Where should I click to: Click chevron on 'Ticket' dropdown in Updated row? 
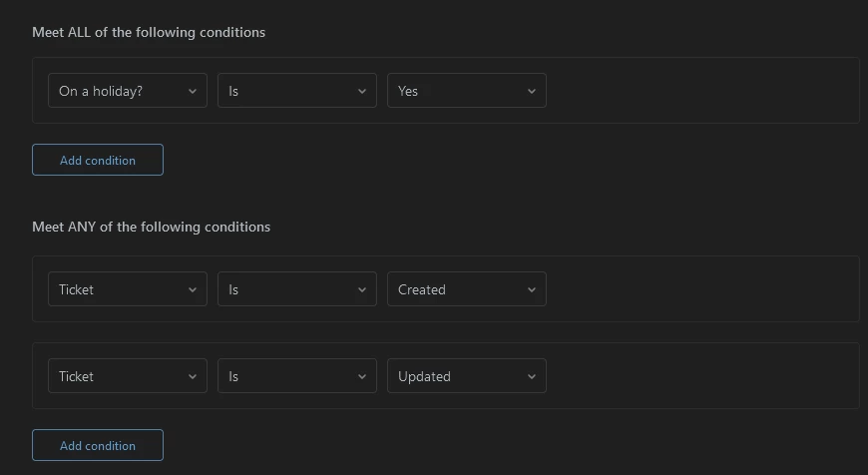(x=192, y=376)
